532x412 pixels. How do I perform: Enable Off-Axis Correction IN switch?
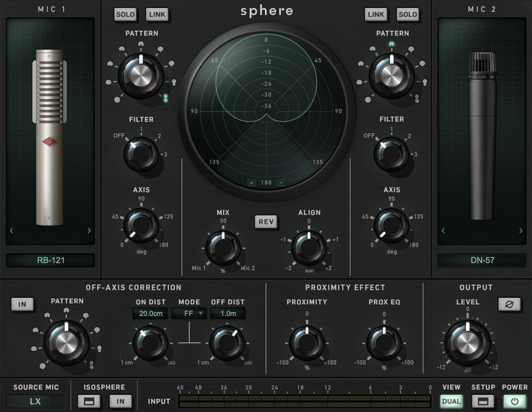click(22, 304)
